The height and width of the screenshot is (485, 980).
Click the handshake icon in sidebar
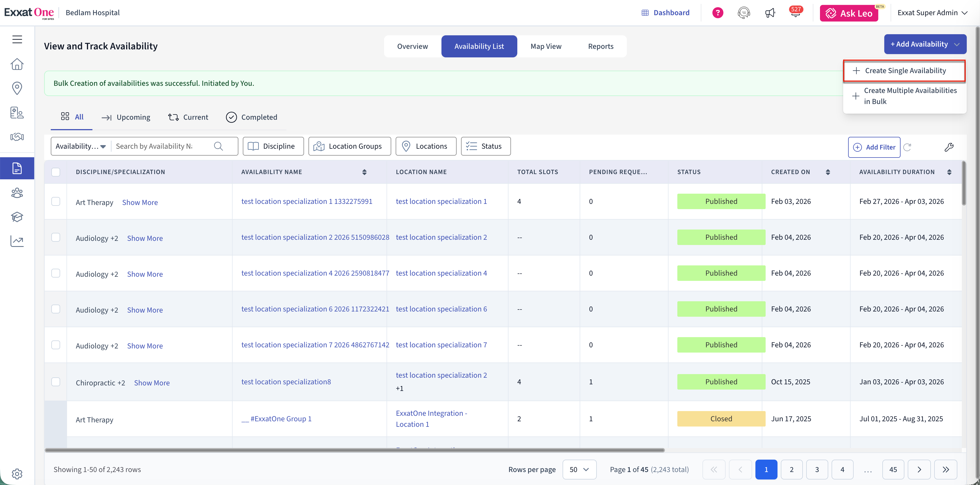(17, 137)
